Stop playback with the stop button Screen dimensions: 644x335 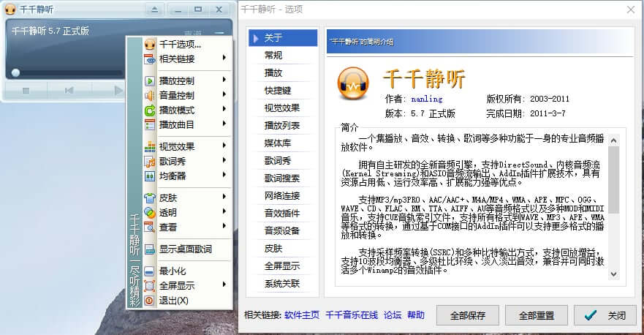pos(26,91)
